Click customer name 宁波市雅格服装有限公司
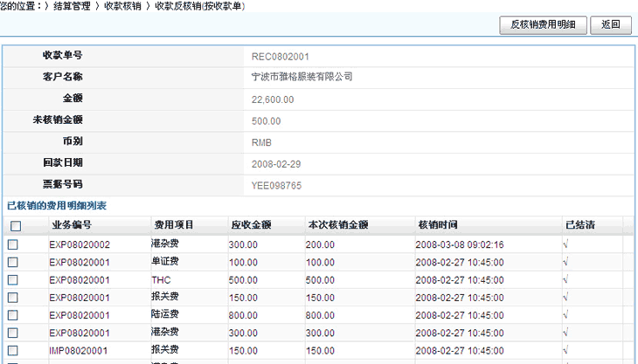Screen dimensions: 638x364 tap(302, 77)
